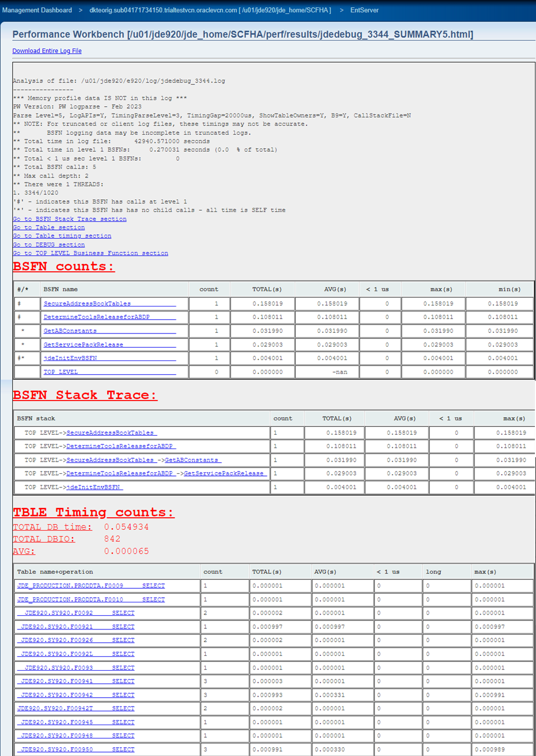Open Management Dashboard breadcrumb

(37, 10)
